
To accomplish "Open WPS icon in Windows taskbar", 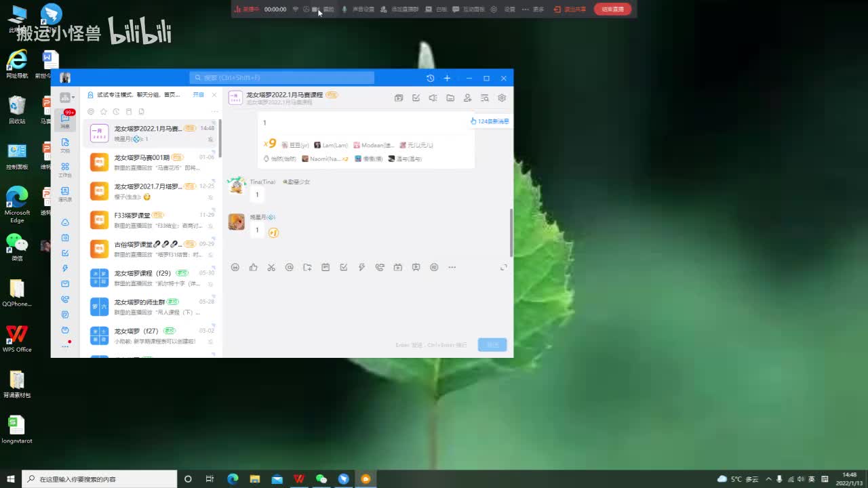I will tap(299, 479).
